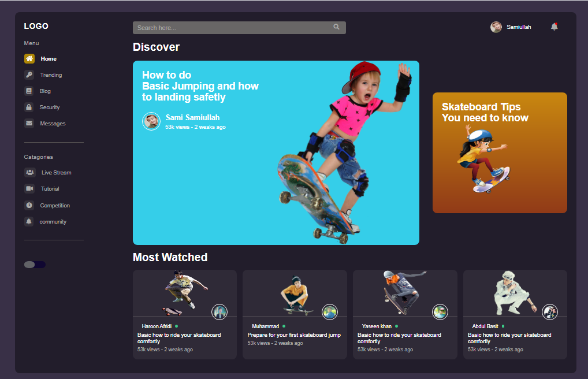Click the Samiullah profile name
Viewport: 588px width, 379px height.
point(519,27)
